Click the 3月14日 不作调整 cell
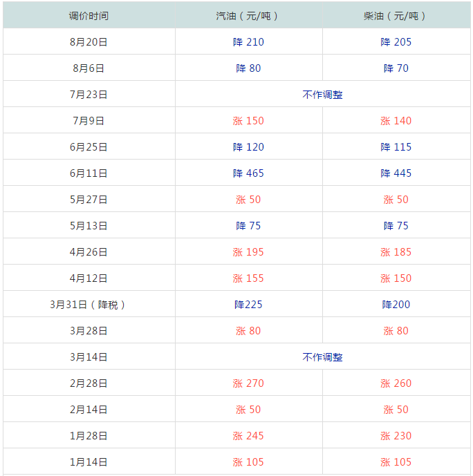Image resolution: width=473 pixels, height=476 pixels. coord(322,357)
